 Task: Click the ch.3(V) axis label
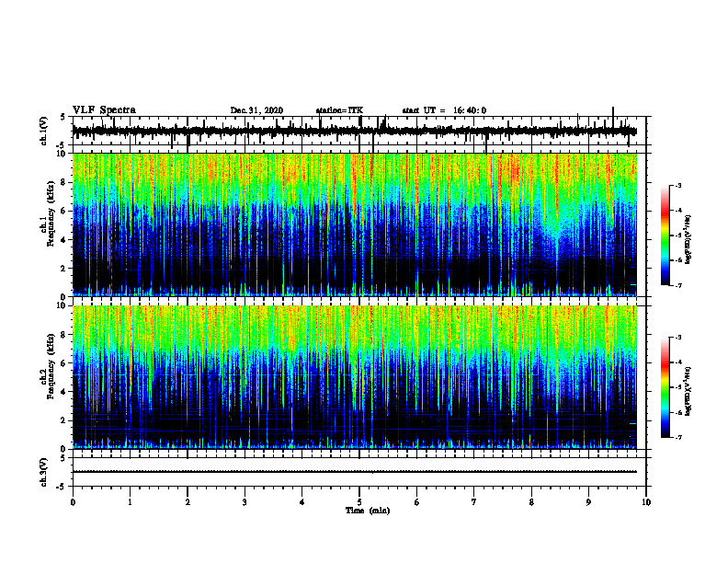[x=44, y=473]
